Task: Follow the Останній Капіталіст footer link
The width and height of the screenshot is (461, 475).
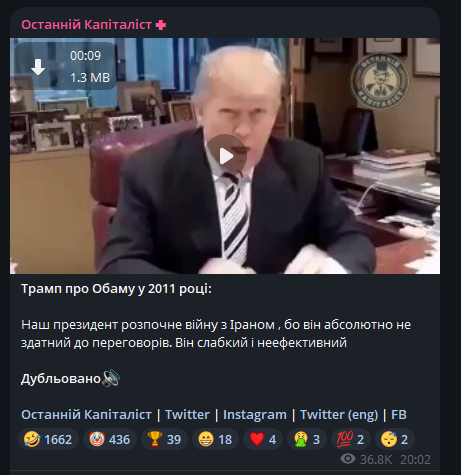Action: click(86, 415)
